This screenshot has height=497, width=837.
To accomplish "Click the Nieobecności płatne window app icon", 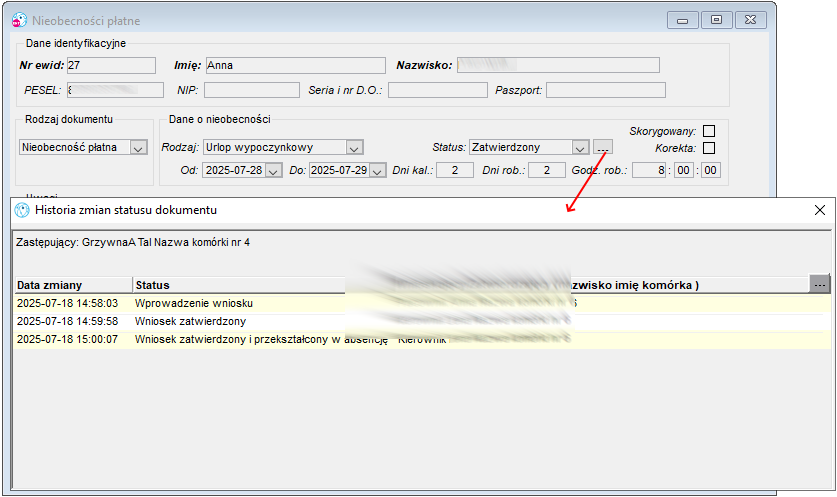I will [x=19, y=20].
